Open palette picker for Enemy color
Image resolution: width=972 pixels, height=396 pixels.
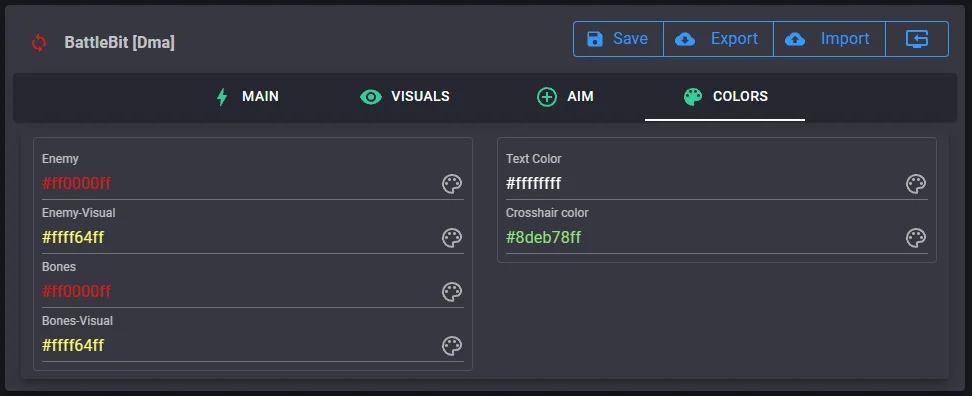click(x=452, y=184)
